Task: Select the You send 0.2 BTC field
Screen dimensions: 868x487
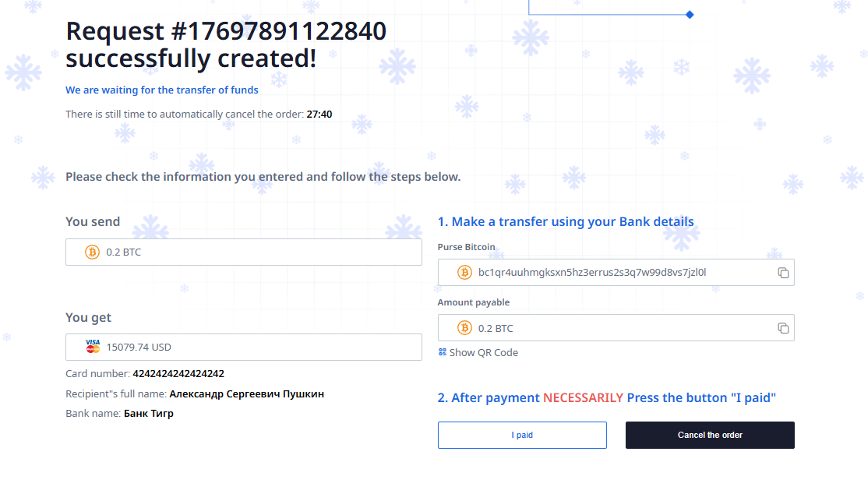Action: tap(244, 252)
